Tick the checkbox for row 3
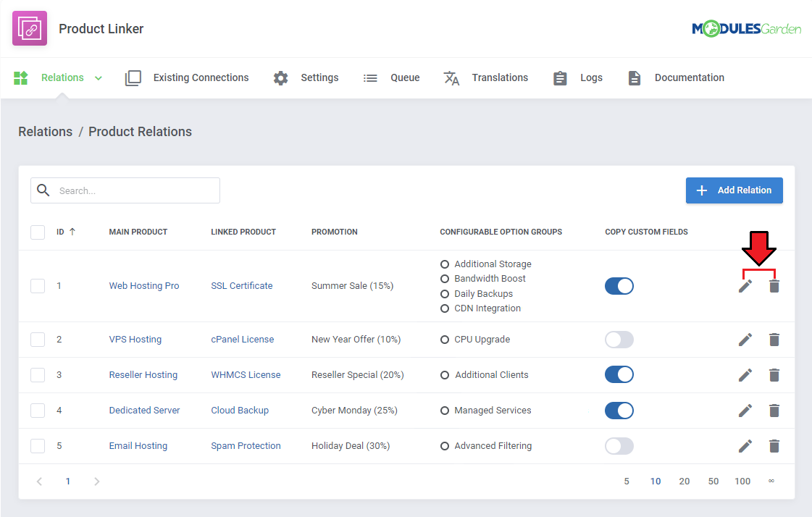Image resolution: width=812 pixels, height=517 pixels. pos(38,374)
